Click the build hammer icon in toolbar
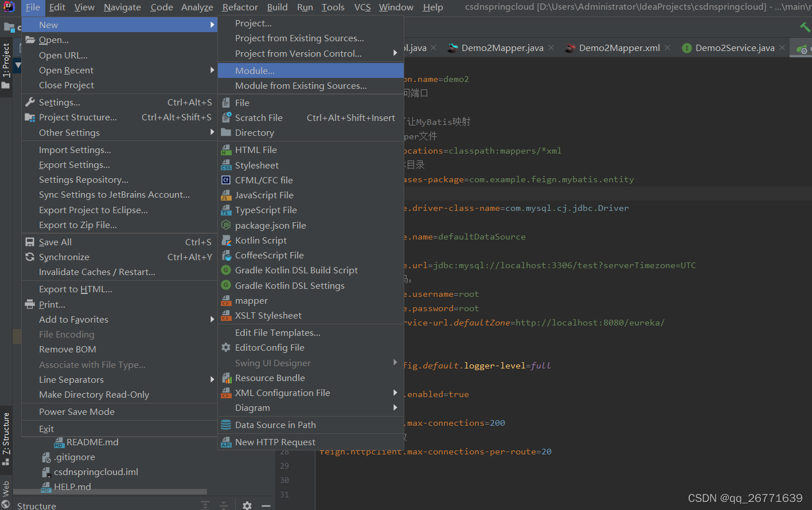812x510 pixels. point(805,27)
